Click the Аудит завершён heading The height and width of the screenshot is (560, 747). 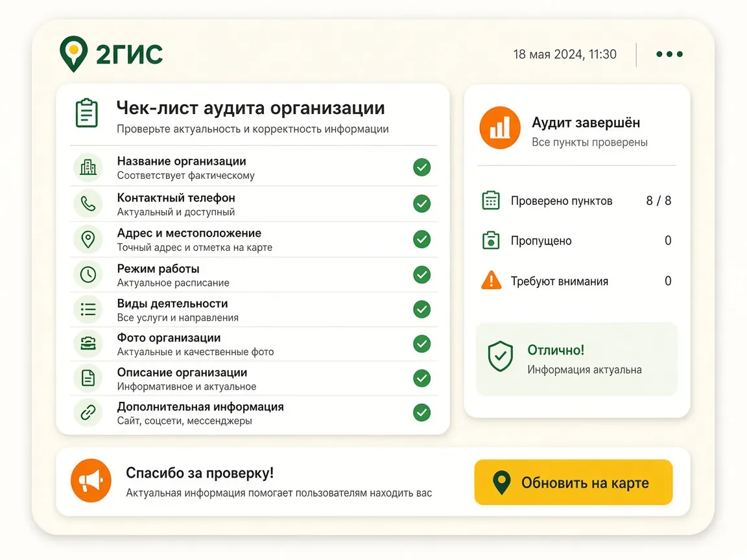(586, 122)
